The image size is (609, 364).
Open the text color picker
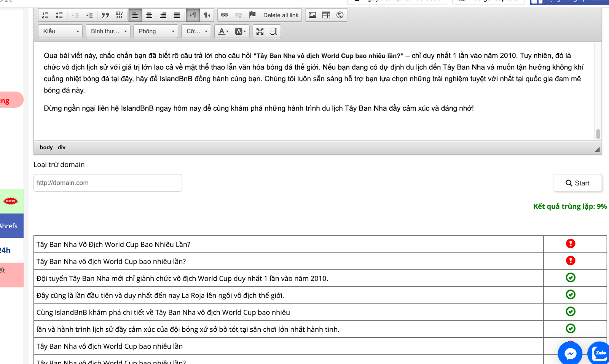223,31
